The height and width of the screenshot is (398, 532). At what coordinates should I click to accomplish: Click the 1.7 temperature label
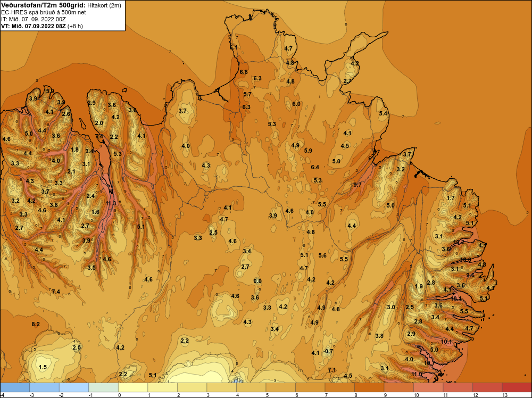(x=451, y=198)
